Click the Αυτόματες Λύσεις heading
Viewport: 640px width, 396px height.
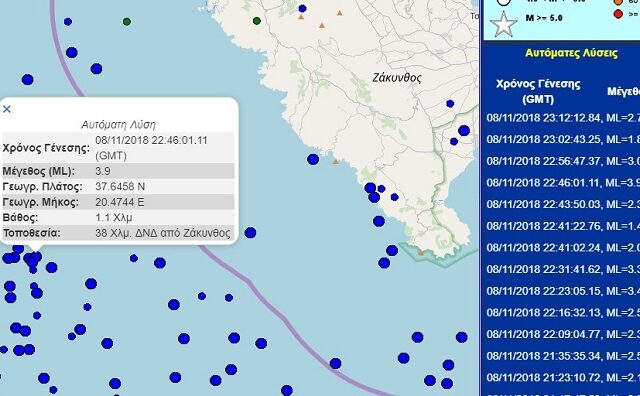click(x=571, y=53)
